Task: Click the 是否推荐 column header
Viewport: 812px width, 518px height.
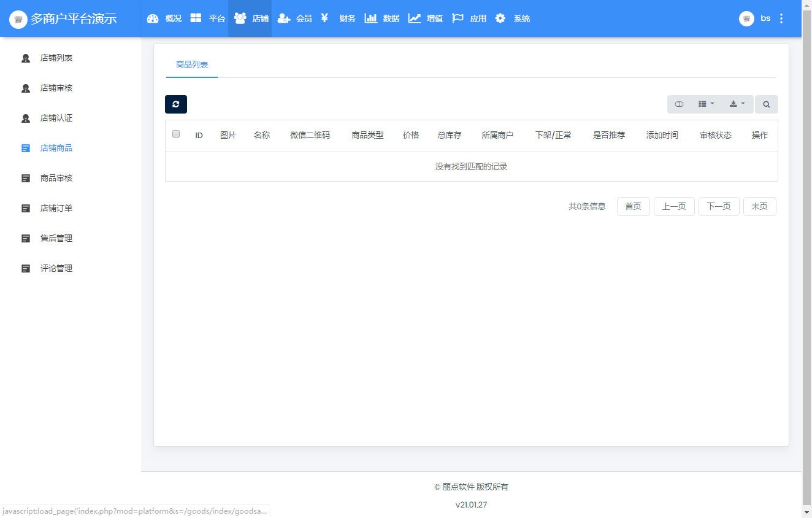Action: (x=609, y=135)
